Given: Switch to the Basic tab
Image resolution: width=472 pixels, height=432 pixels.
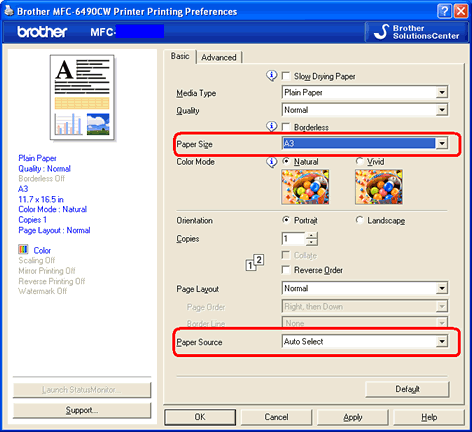Looking at the screenshot, I should [x=180, y=56].
